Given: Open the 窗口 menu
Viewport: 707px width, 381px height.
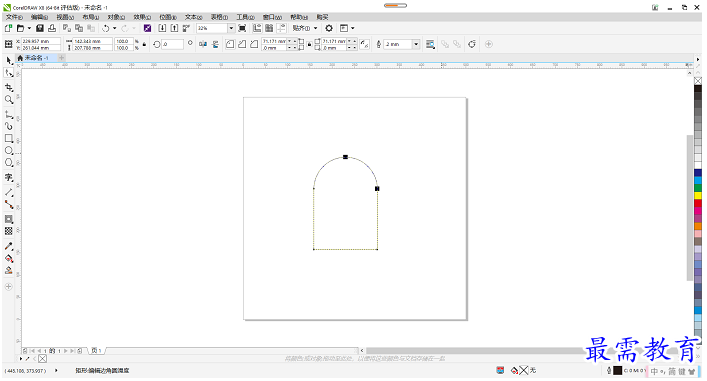Looking at the screenshot, I should (x=272, y=17).
